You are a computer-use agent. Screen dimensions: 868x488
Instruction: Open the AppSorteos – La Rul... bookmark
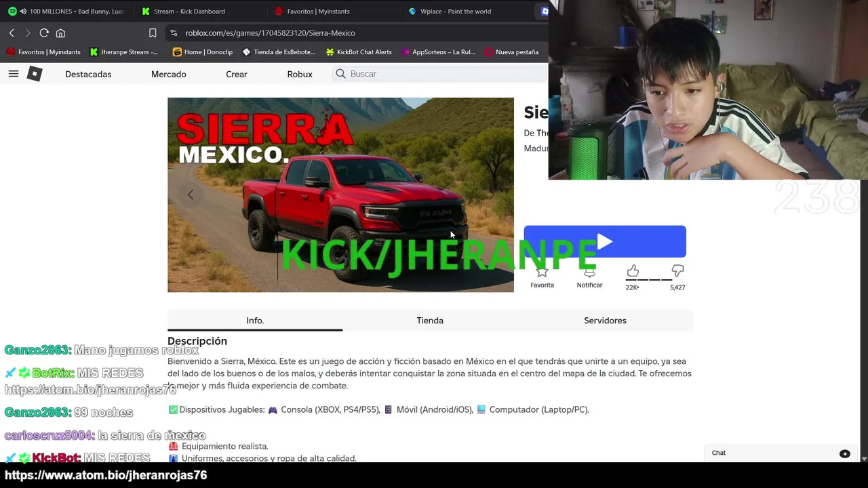(x=439, y=52)
